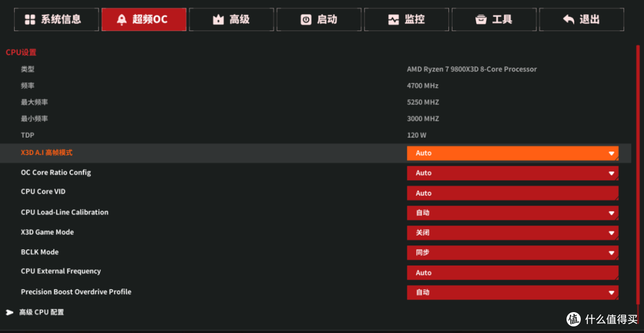Click the waveform icon on 监控
The height and width of the screenshot is (333, 644).
coord(394,19)
